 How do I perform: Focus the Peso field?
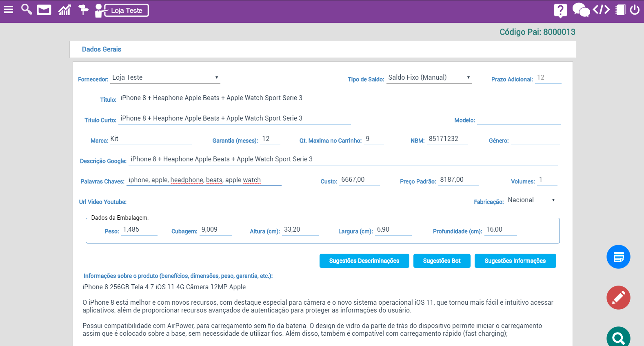(x=139, y=230)
